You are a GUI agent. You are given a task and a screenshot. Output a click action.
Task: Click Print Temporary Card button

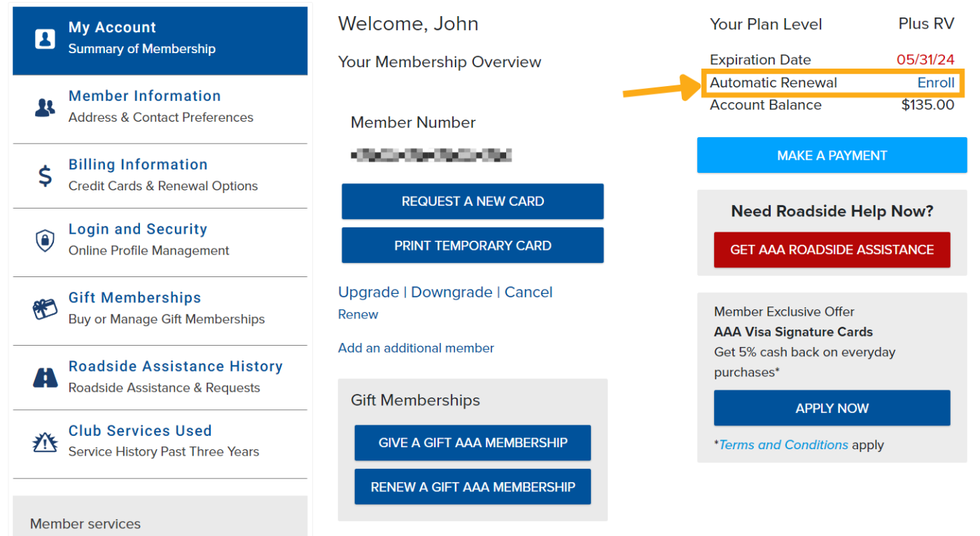[x=472, y=246]
